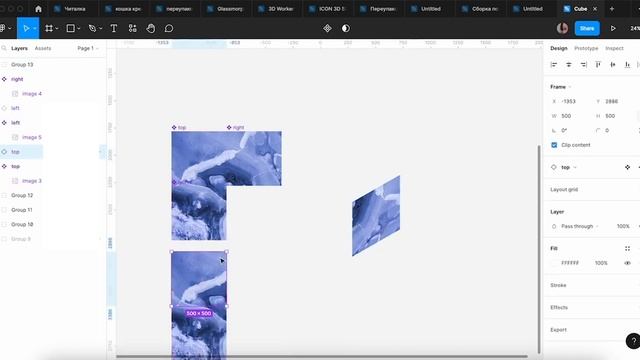Image resolution: width=640 pixels, height=360 pixels.
Task: Click the Fill opacity 100% value
Action: 601,263
